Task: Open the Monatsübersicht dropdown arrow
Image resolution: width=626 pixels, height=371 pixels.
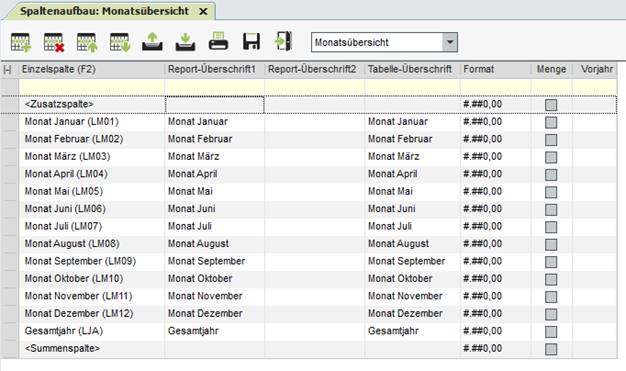Action: 450,42
